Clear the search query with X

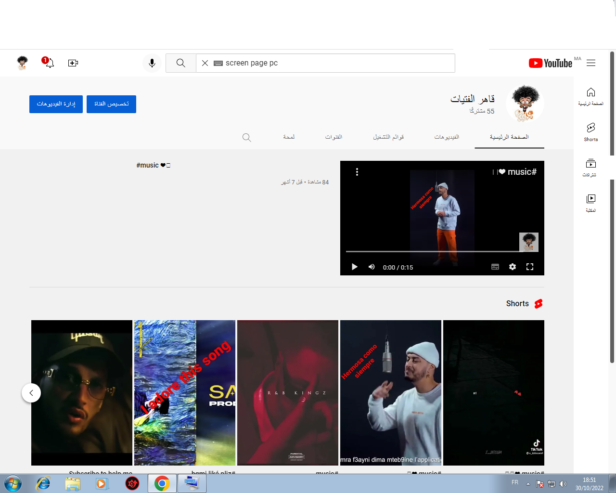[205, 63]
